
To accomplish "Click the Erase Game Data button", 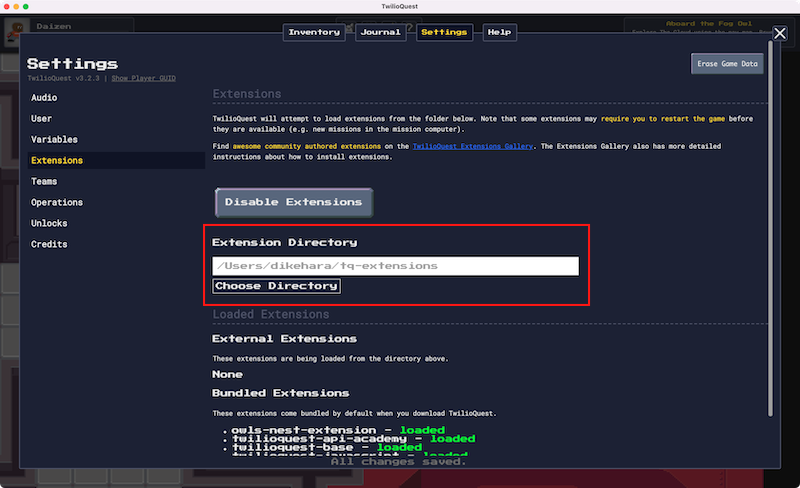I will coord(727,64).
